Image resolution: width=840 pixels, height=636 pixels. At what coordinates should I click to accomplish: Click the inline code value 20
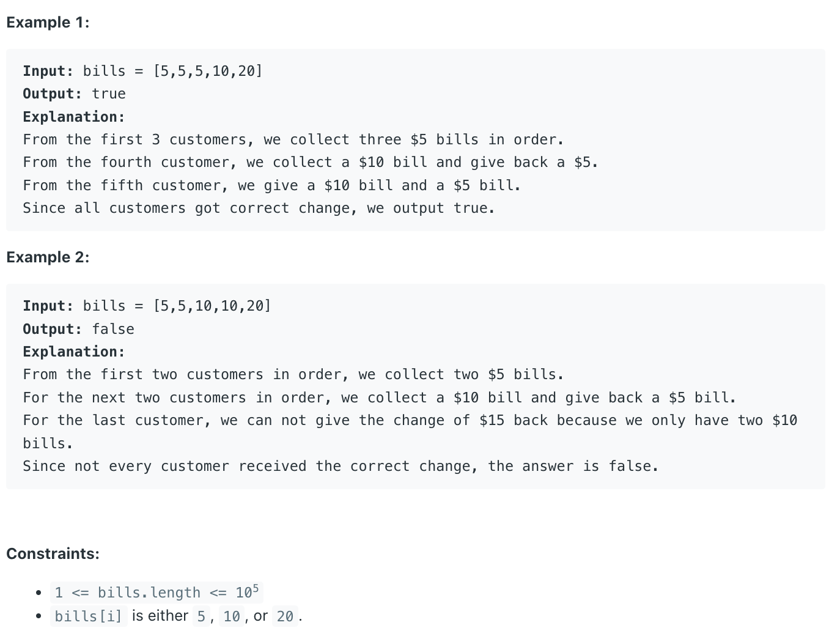pos(285,616)
